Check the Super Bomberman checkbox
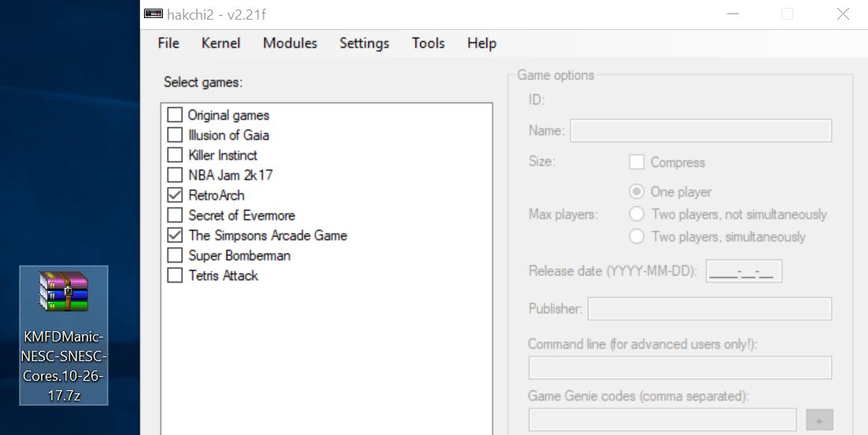The height and width of the screenshot is (435, 868). point(175,255)
